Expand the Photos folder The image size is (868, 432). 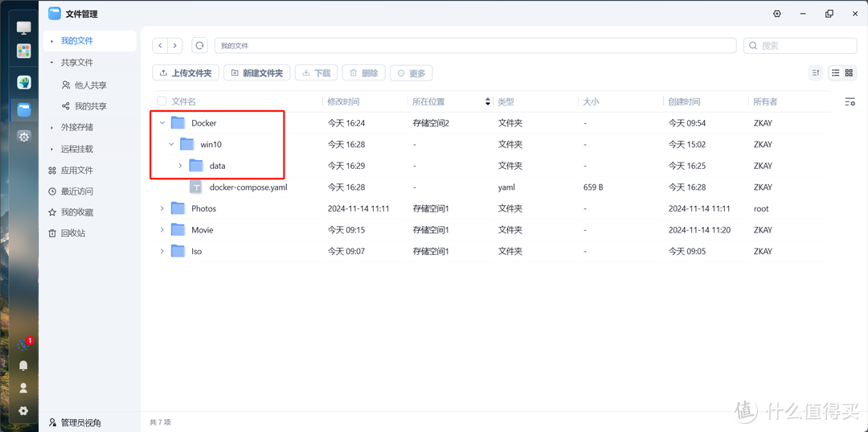[x=162, y=209]
